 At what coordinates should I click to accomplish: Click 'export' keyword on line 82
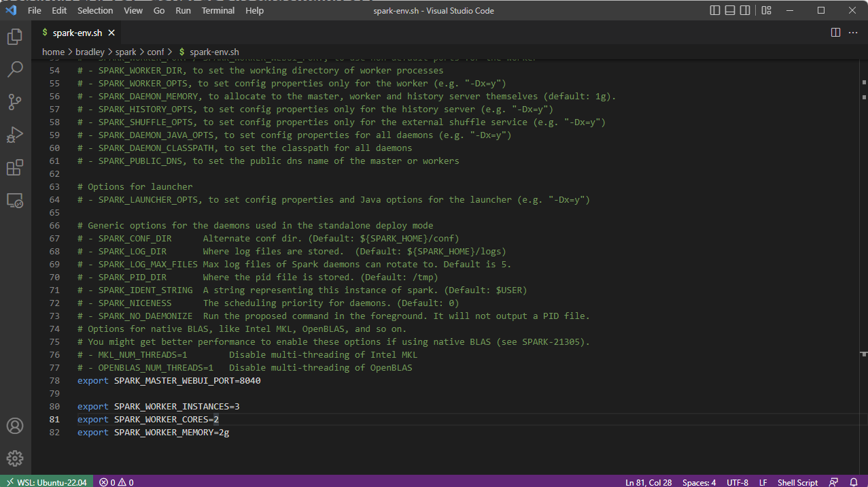[x=93, y=433]
